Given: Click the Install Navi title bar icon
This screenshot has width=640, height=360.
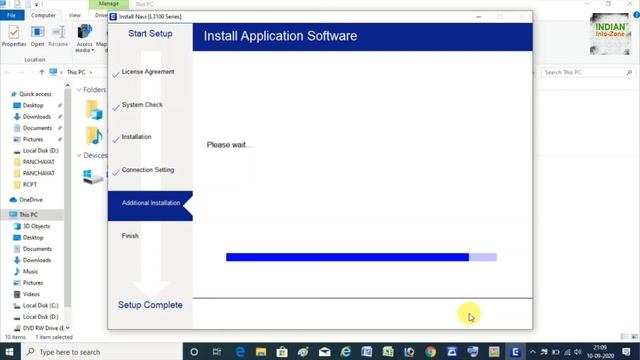Looking at the screenshot, I should click(x=113, y=17).
